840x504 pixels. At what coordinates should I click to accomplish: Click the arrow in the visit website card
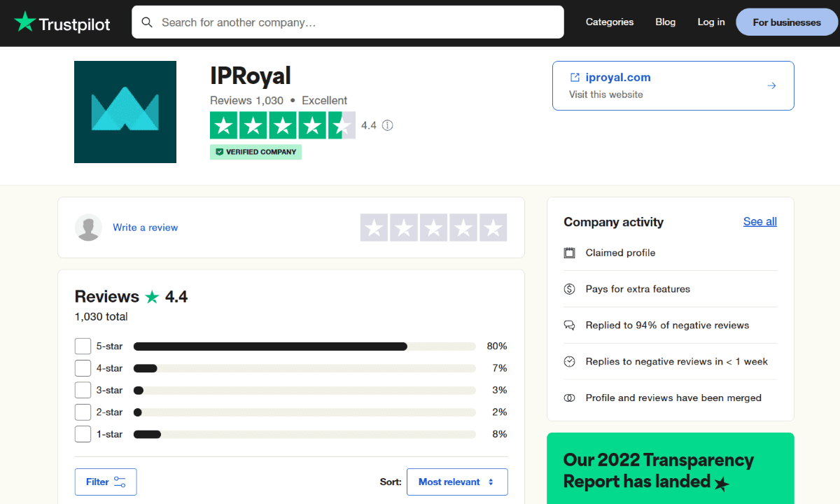click(x=771, y=85)
